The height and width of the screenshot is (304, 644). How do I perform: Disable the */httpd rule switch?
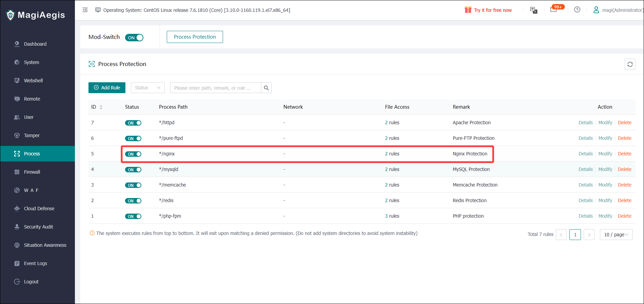pyautogui.click(x=133, y=123)
